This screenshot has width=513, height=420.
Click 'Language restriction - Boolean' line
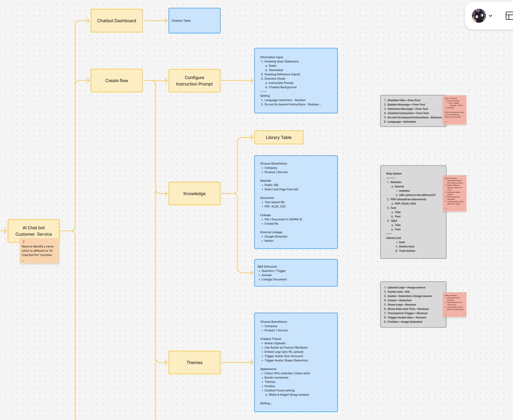click(x=285, y=100)
